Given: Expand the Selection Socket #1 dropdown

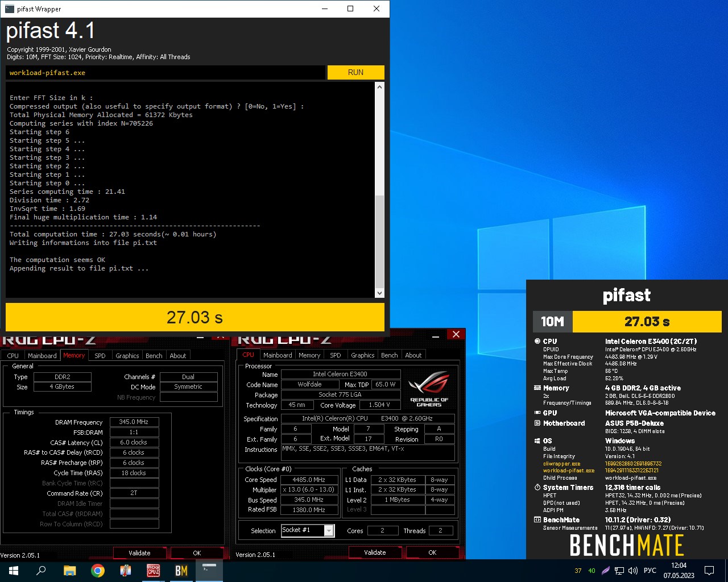Looking at the screenshot, I should pos(329,530).
